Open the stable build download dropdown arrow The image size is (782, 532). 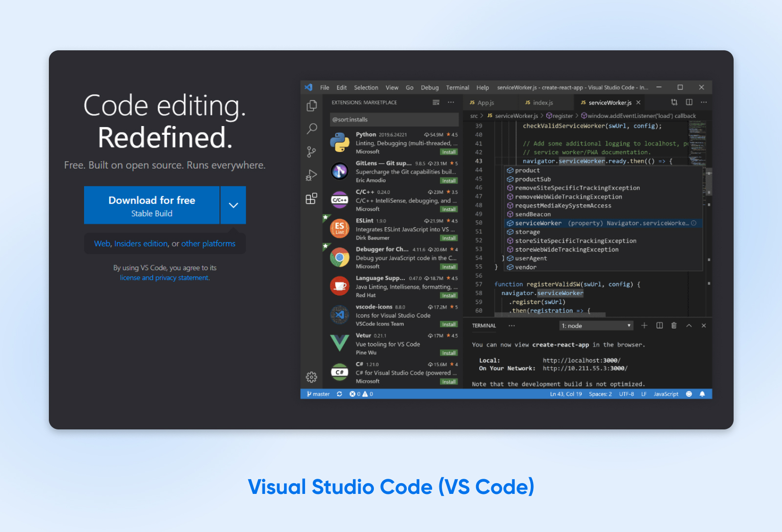tap(233, 205)
